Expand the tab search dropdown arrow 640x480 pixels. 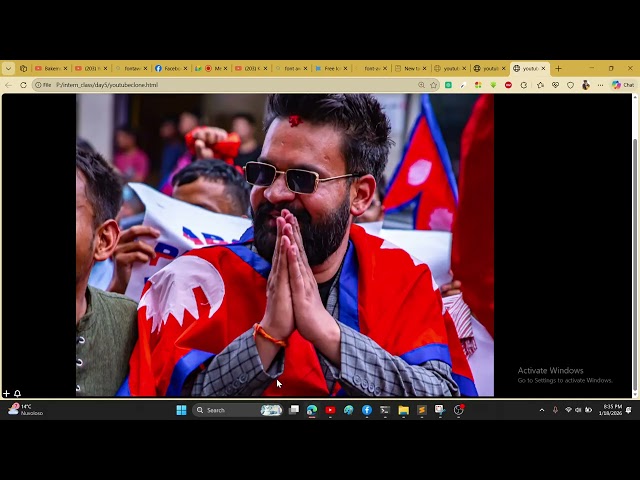8,68
